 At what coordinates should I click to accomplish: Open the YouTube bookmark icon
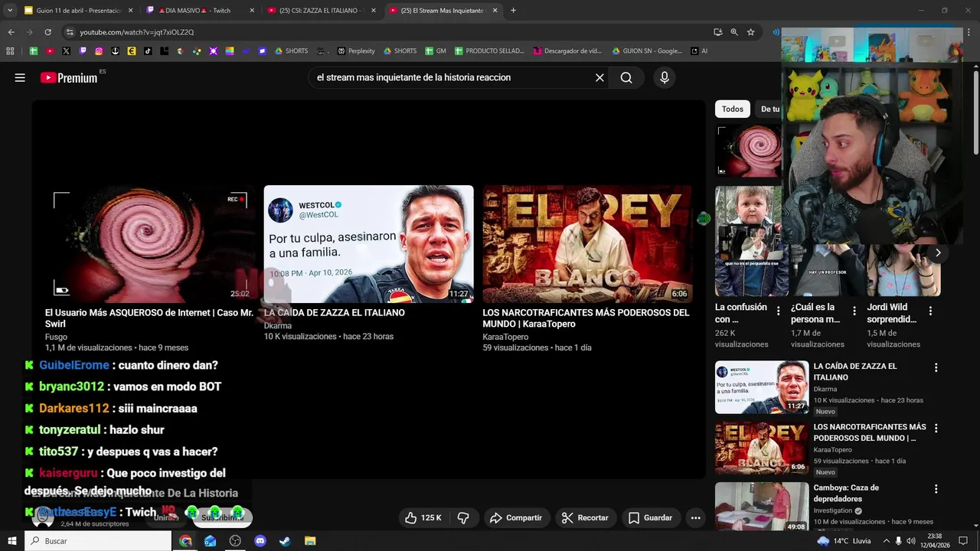point(50,51)
